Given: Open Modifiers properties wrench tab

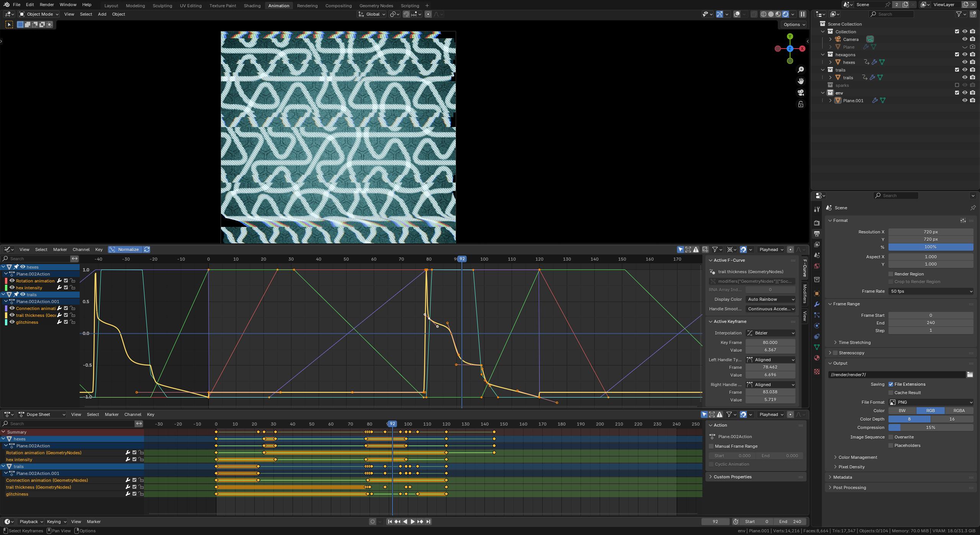Looking at the screenshot, I should tap(817, 304).
